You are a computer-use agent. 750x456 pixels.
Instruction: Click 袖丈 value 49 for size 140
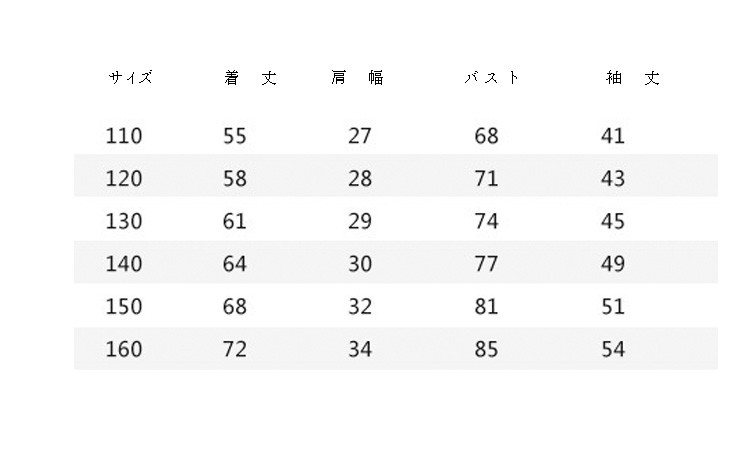click(x=613, y=264)
